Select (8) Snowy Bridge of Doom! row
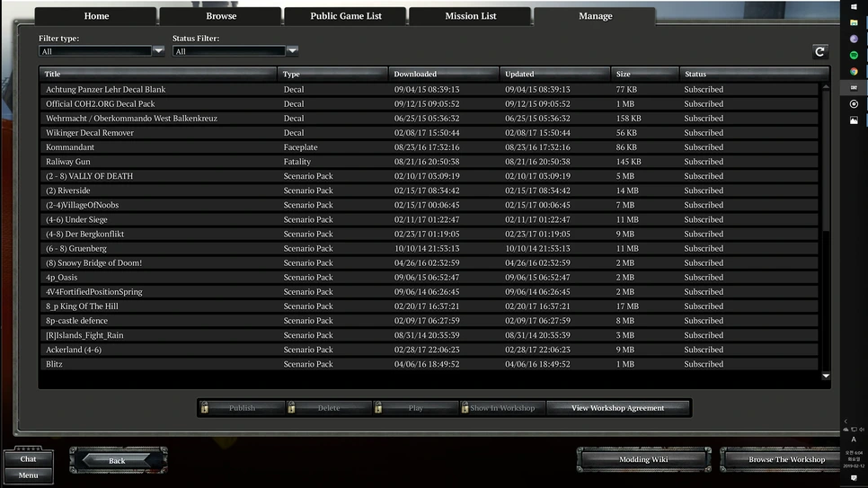 [429, 262]
